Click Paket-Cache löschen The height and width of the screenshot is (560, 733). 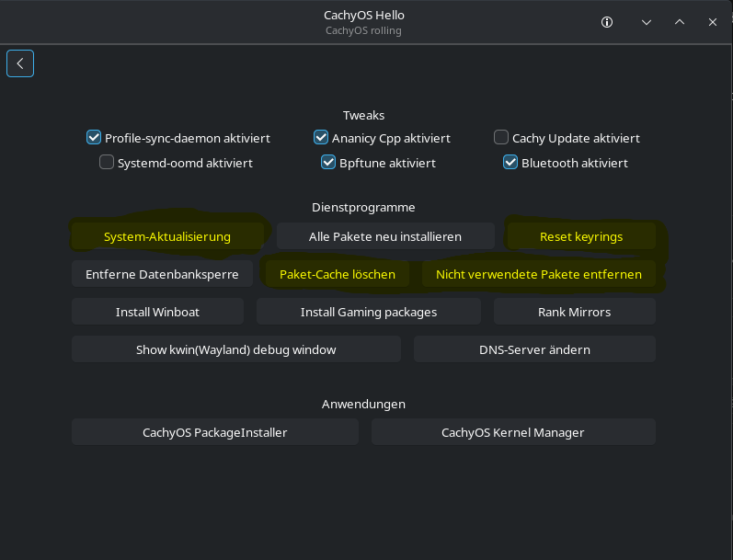338,274
